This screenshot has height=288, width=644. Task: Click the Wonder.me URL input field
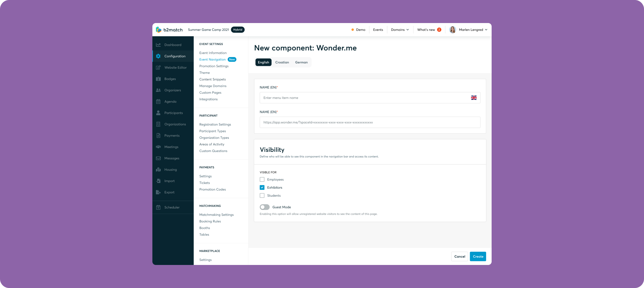pos(370,122)
